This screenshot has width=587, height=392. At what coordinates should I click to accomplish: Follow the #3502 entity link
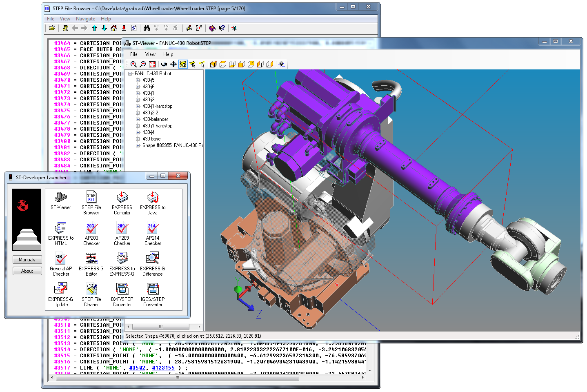coord(137,368)
